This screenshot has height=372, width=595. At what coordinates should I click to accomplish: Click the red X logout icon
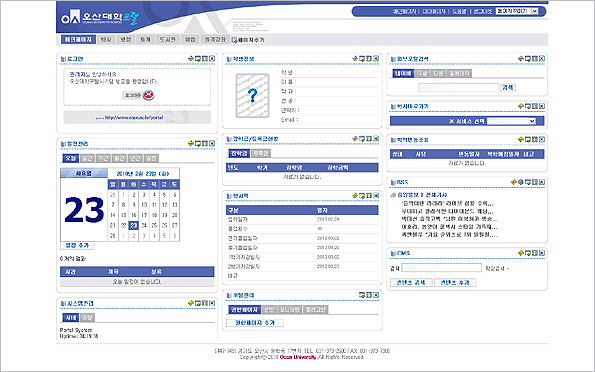point(148,95)
